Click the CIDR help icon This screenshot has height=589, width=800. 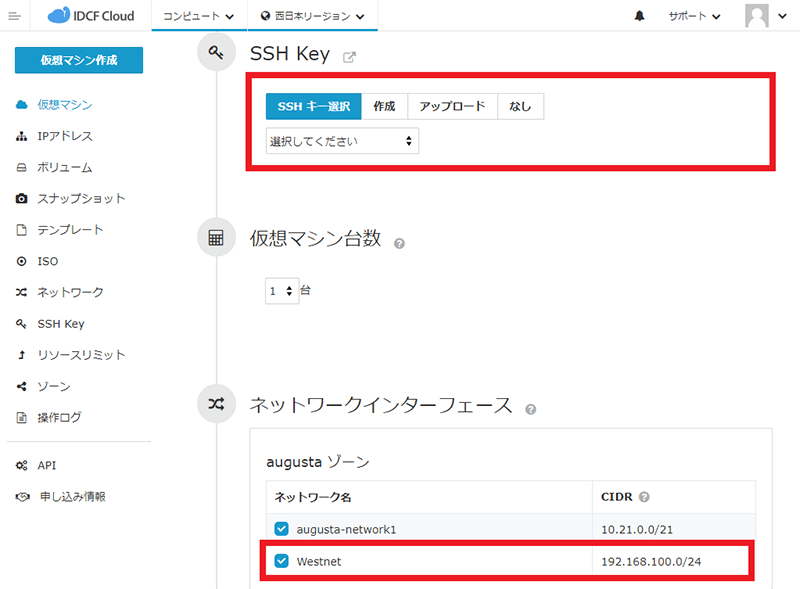click(645, 497)
